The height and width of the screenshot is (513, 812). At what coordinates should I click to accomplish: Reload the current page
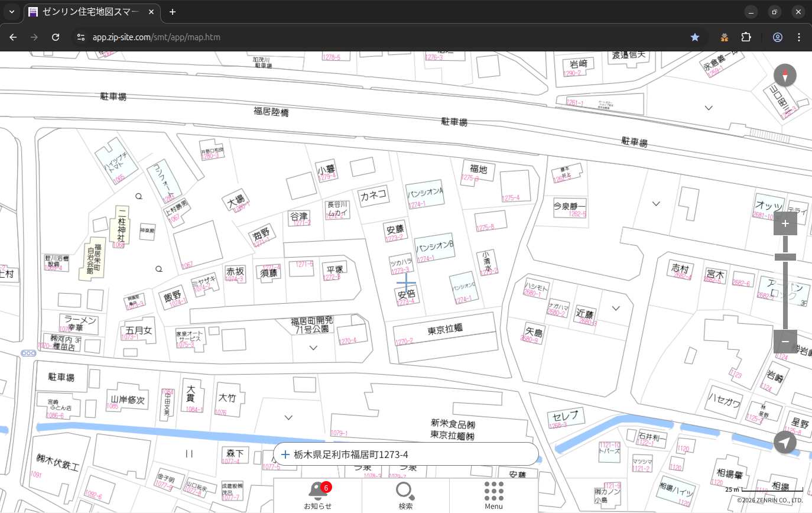[56, 37]
